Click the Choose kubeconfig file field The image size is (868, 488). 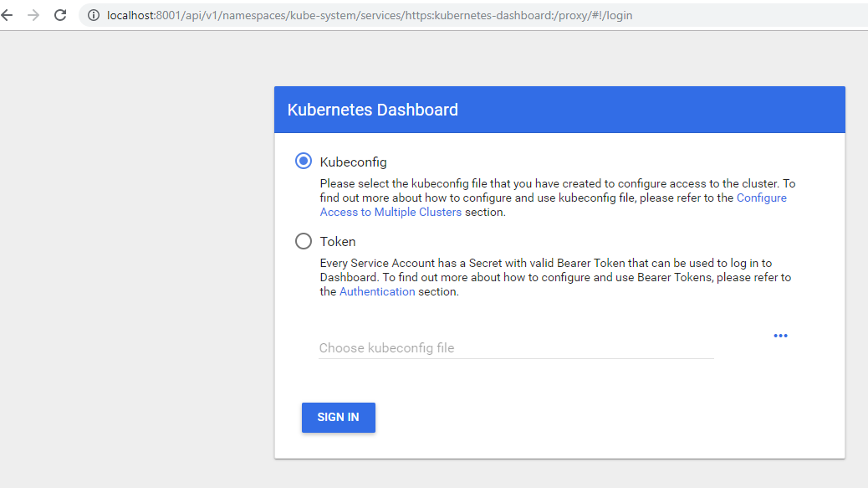coord(516,348)
